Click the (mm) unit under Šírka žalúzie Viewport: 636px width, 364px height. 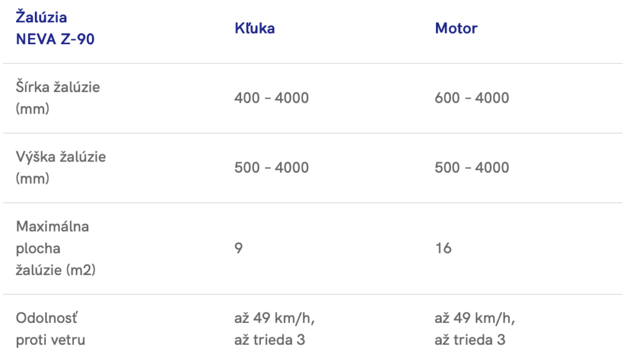[x=32, y=109]
